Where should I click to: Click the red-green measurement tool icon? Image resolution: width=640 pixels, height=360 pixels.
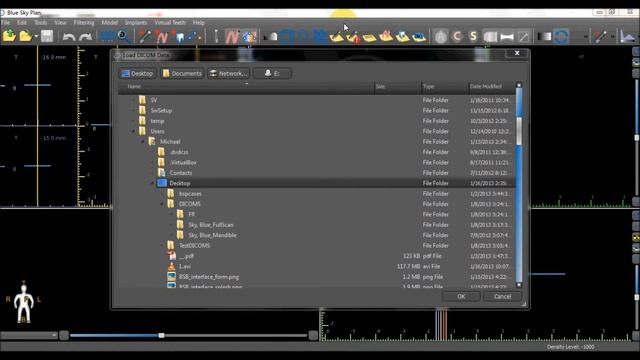click(x=600, y=37)
